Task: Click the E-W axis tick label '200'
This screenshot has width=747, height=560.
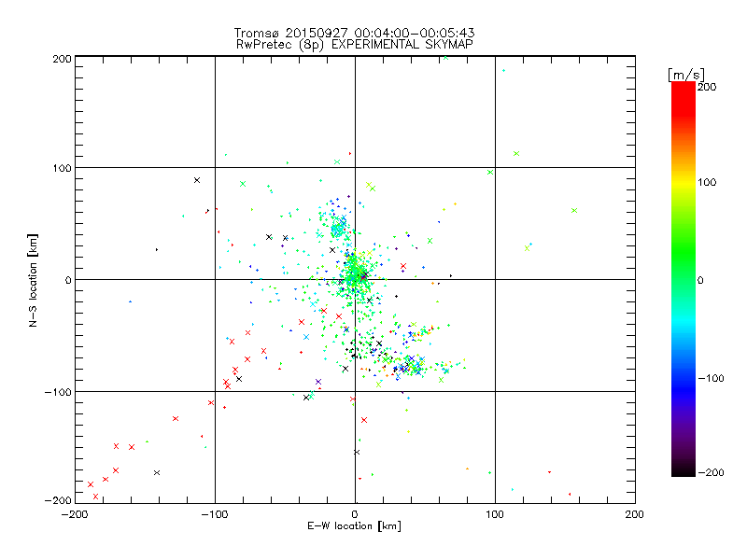Action: coord(635,514)
